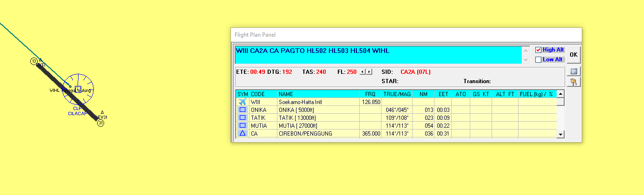
Task: Click the airplane symbol for WIII row
Action: [x=242, y=102]
